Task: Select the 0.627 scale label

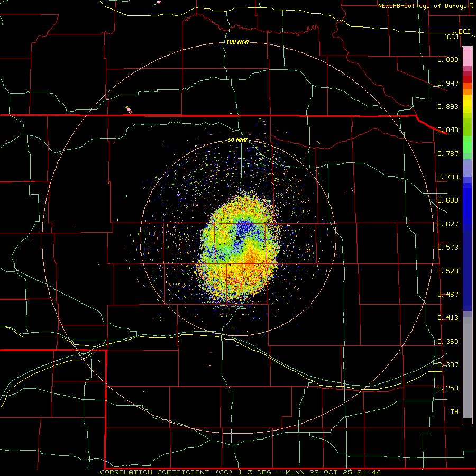Action: pos(448,224)
